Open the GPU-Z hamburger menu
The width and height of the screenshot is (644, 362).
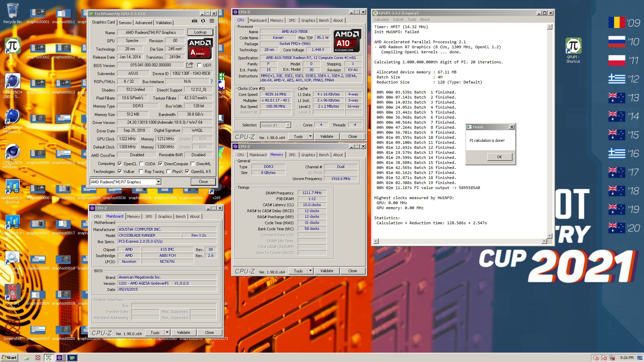212,21
